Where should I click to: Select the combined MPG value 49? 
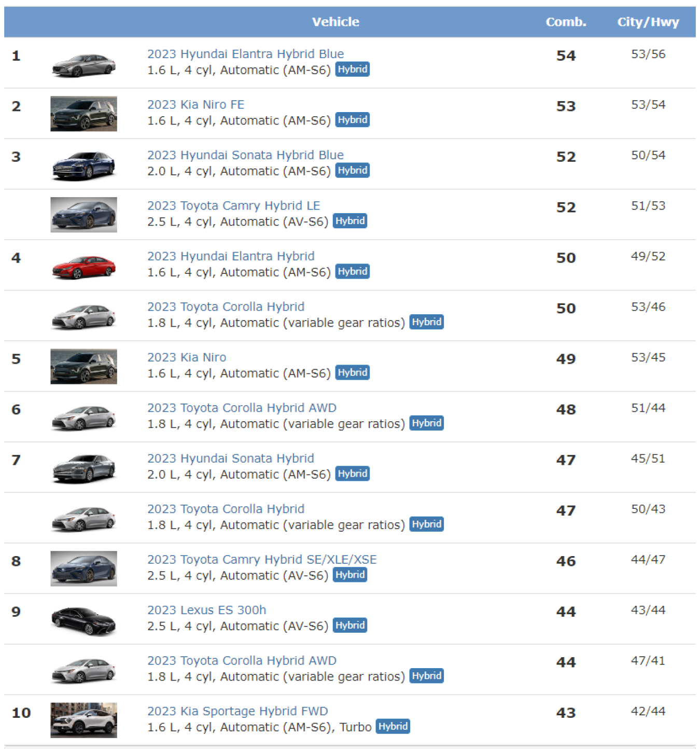pyautogui.click(x=566, y=359)
